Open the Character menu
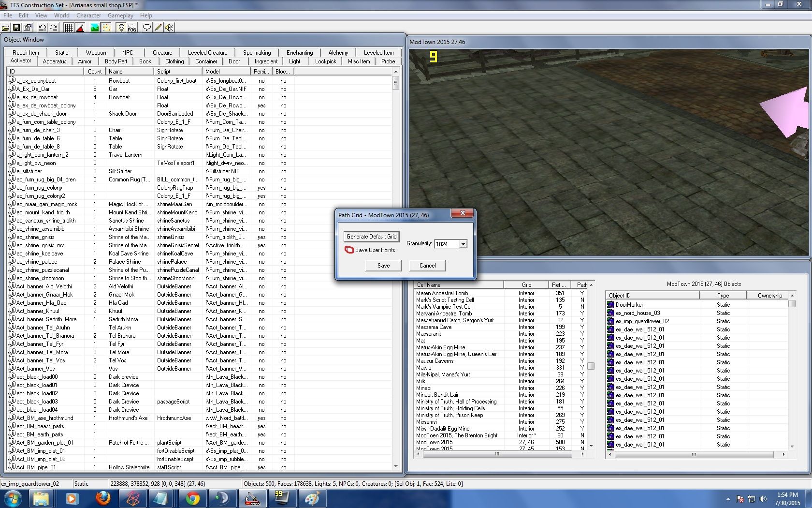The image size is (812, 508). (x=88, y=15)
